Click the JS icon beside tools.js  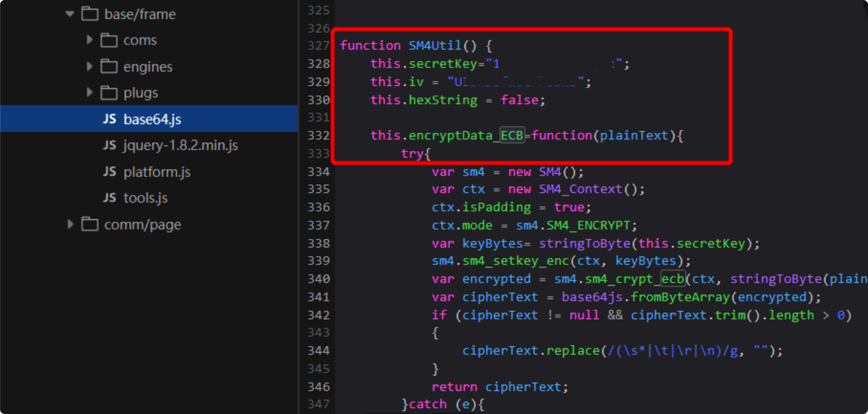click(110, 197)
